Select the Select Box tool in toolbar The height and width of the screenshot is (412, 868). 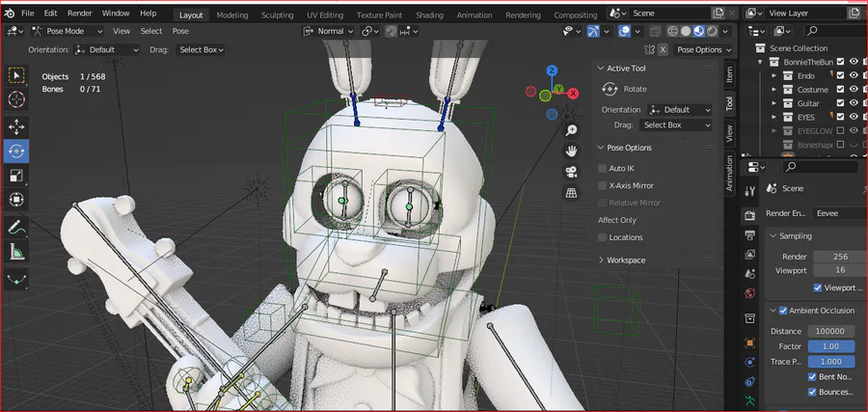(x=16, y=76)
